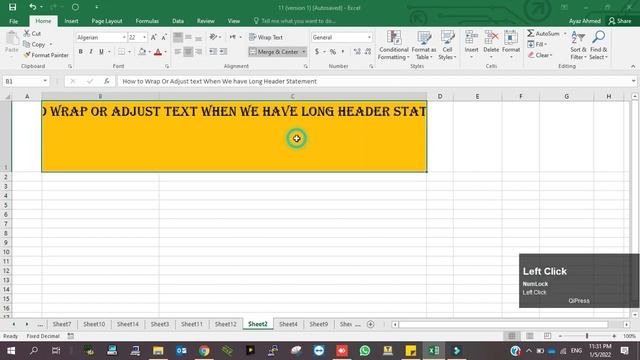Open the Clear options

[x=540, y=55]
